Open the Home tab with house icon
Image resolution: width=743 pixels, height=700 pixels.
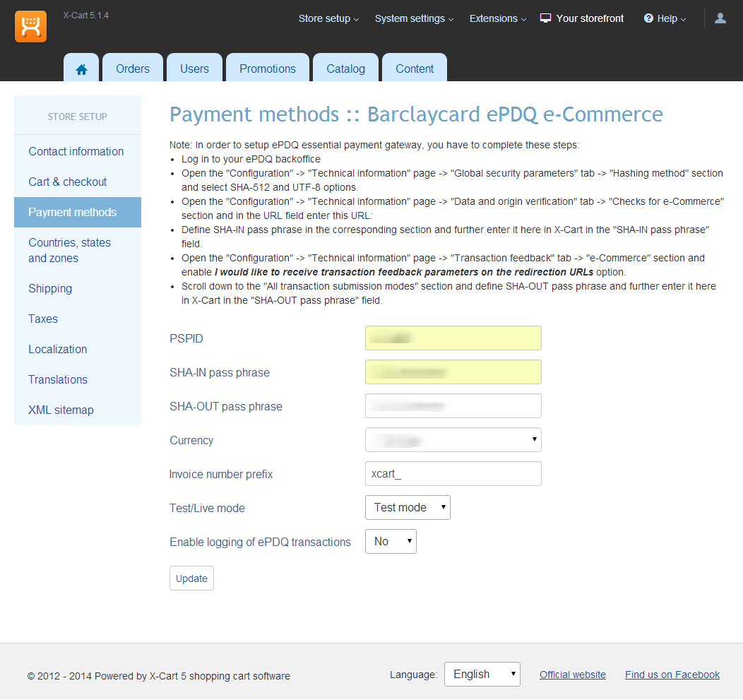pyautogui.click(x=82, y=69)
